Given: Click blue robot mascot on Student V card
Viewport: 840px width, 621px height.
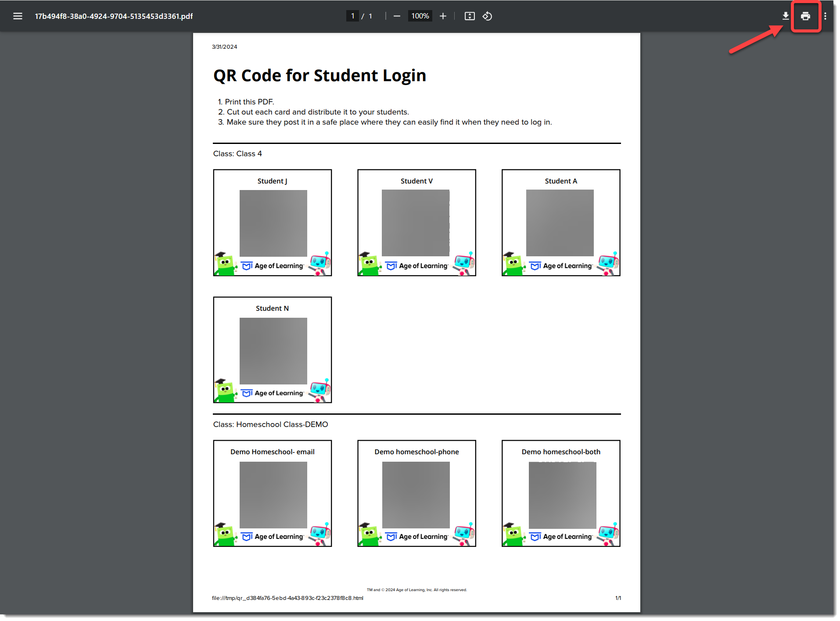Looking at the screenshot, I should [x=464, y=264].
